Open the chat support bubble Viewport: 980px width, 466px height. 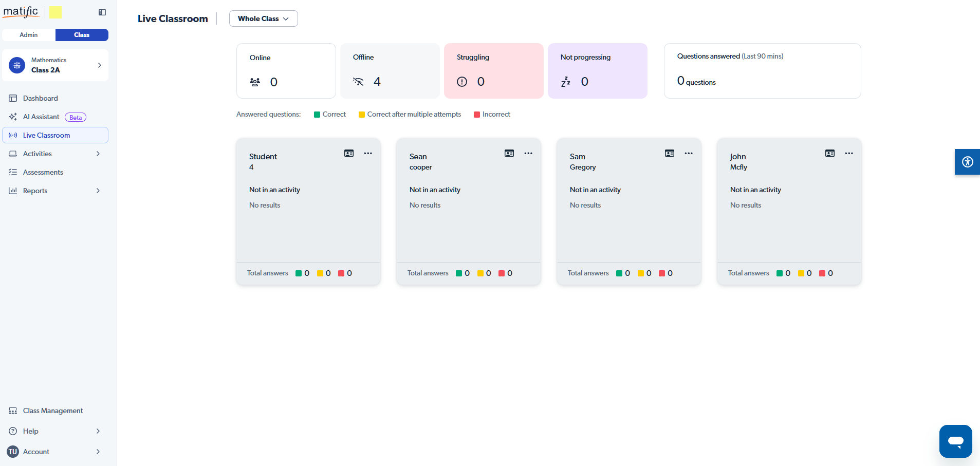955,441
